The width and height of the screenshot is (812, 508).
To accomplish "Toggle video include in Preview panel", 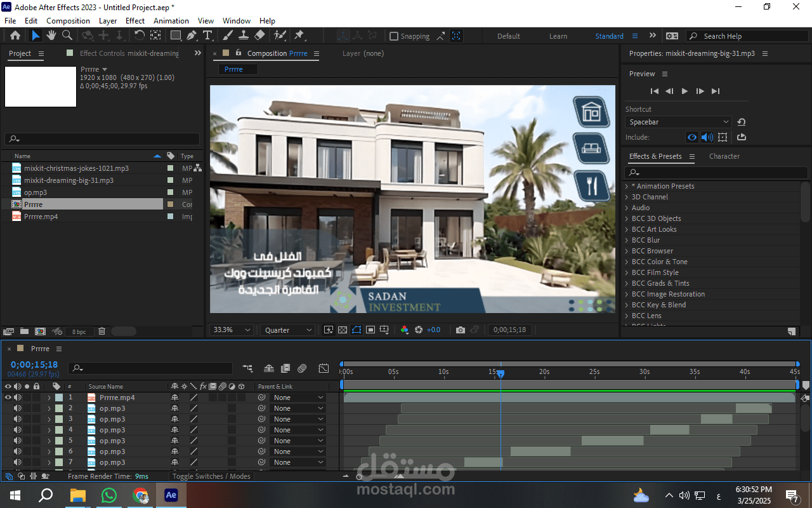I will pos(692,137).
